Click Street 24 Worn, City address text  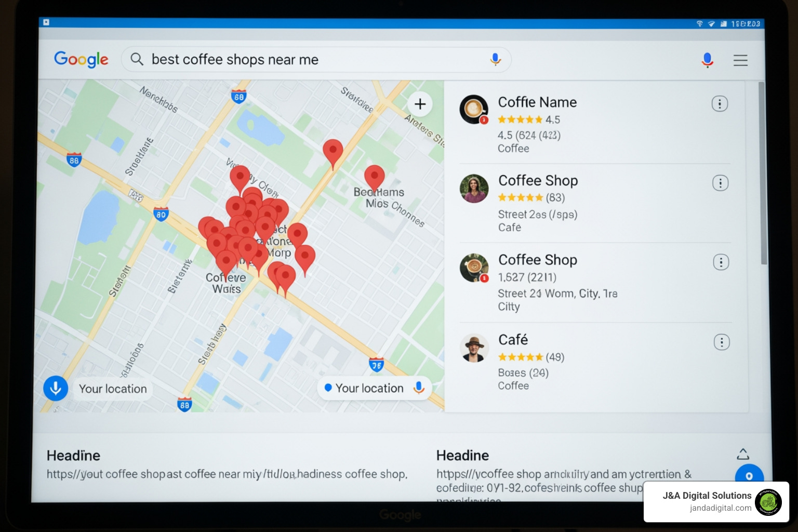[x=557, y=294]
